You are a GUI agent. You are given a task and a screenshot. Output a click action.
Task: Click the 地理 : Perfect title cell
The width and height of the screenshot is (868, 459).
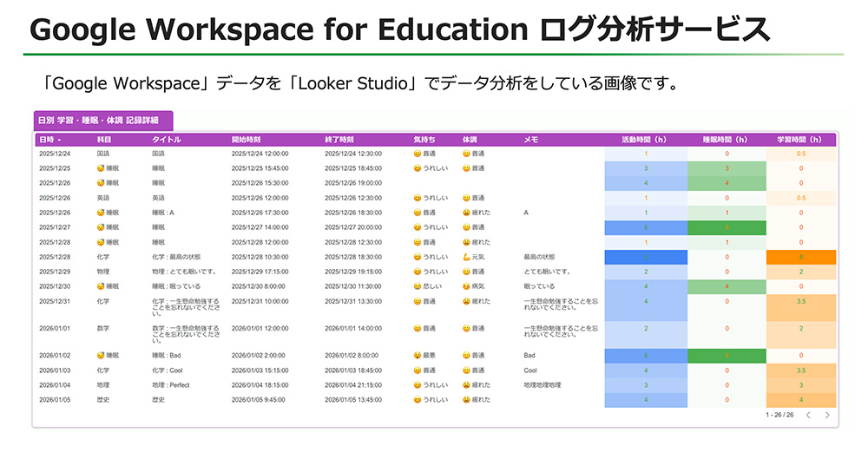pyautogui.click(x=171, y=384)
